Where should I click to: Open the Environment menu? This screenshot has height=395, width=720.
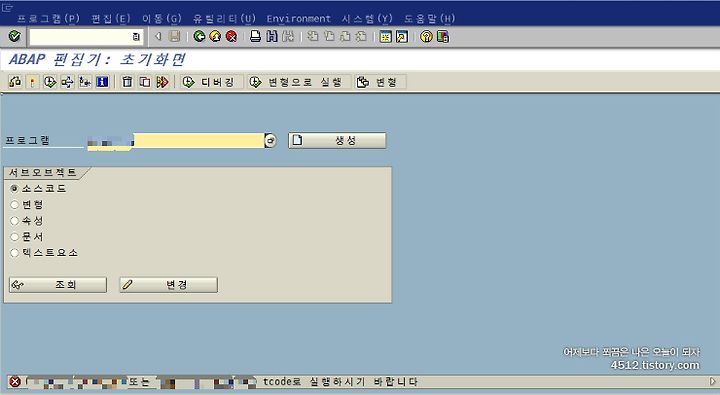click(298, 18)
